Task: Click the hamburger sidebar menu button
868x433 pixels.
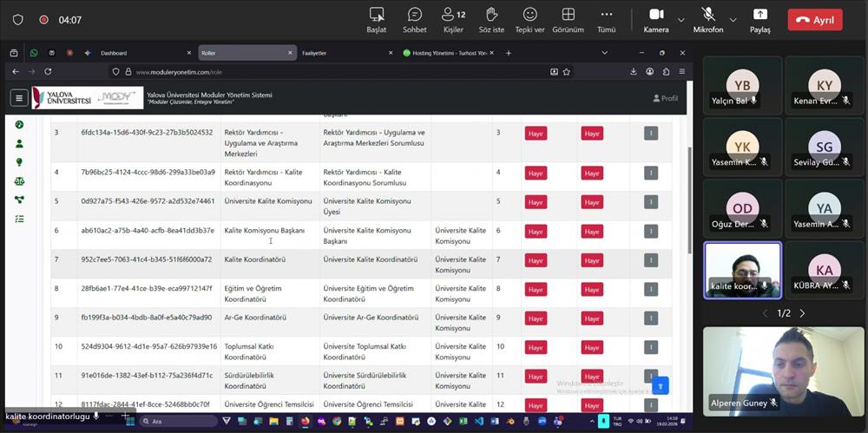Action: click(18, 98)
